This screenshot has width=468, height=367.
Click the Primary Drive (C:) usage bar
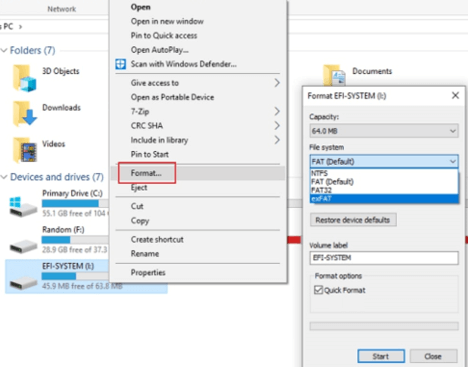75,203
